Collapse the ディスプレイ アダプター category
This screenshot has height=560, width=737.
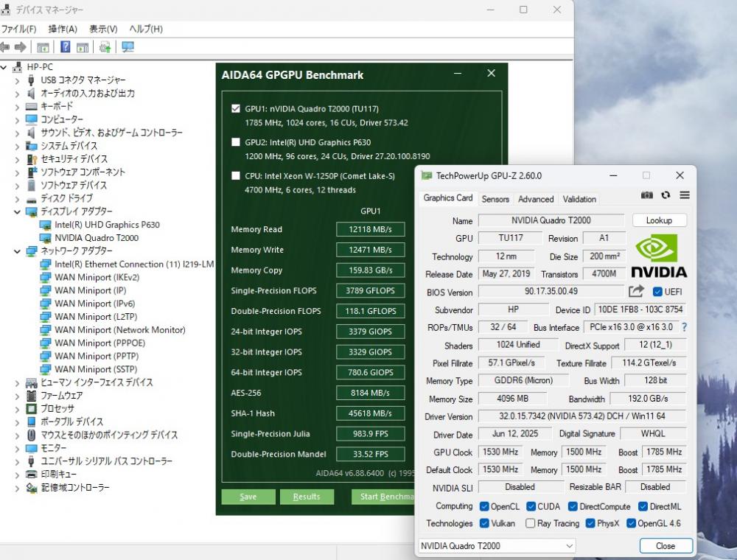point(18,212)
